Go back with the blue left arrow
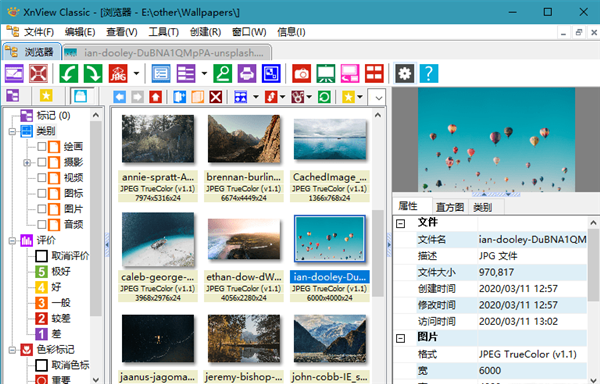 (119, 97)
